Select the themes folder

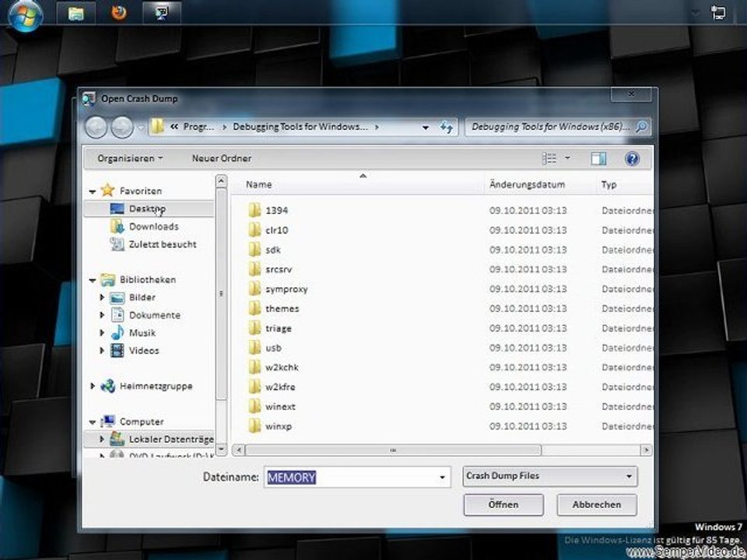click(x=282, y=309)
